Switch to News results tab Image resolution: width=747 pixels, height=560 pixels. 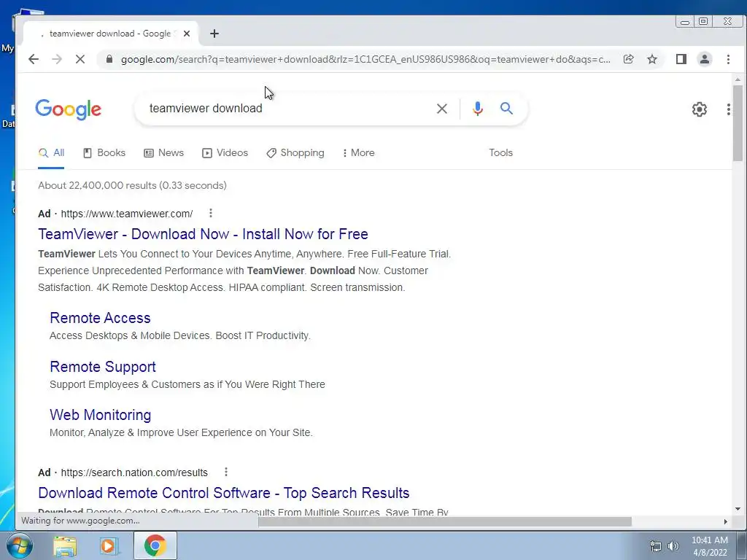(x=164, y=153)
